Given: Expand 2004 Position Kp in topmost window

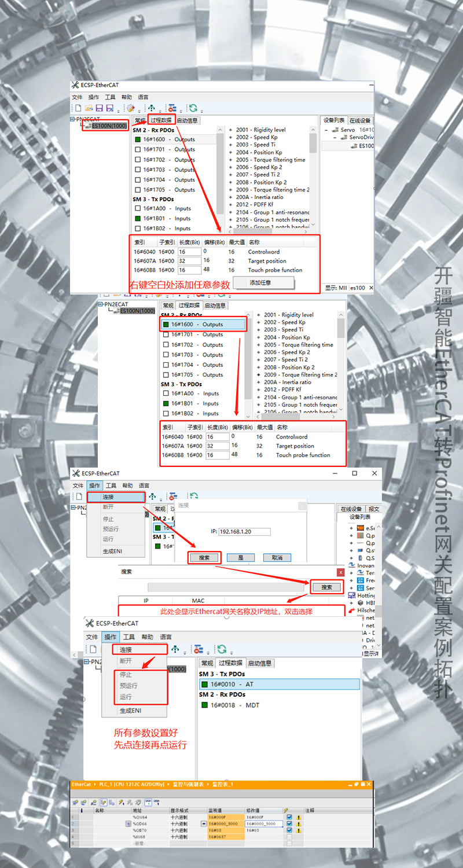Looking at the screenshot, I should [x=230, y=152].
